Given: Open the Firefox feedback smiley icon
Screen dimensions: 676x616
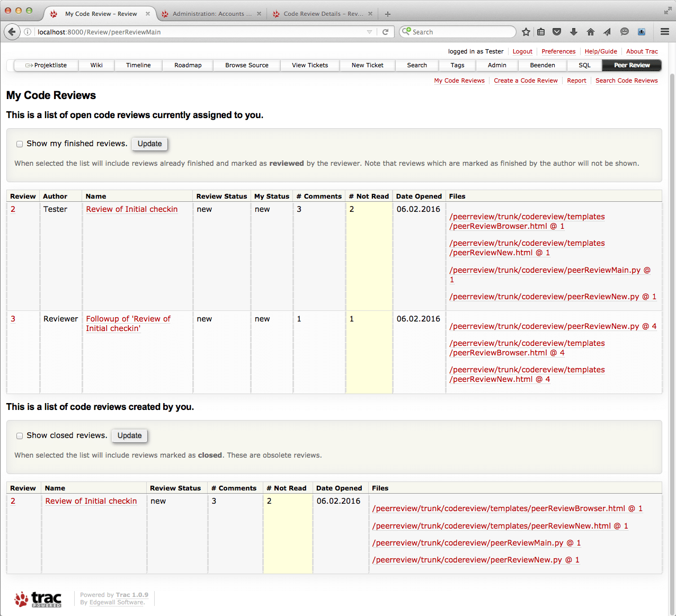Looking at the screenshot, I should coord(624,32).
